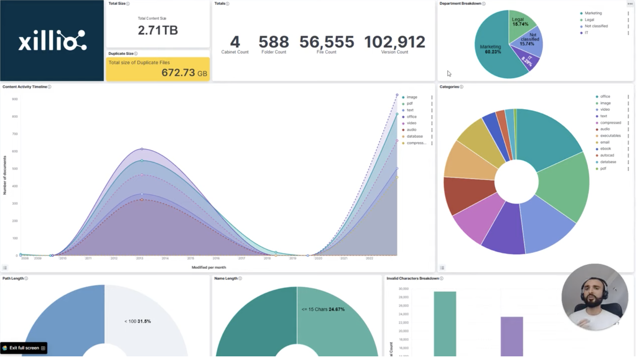
Task: Toggle IT series in Department legend
Action: tap(586, 33)
